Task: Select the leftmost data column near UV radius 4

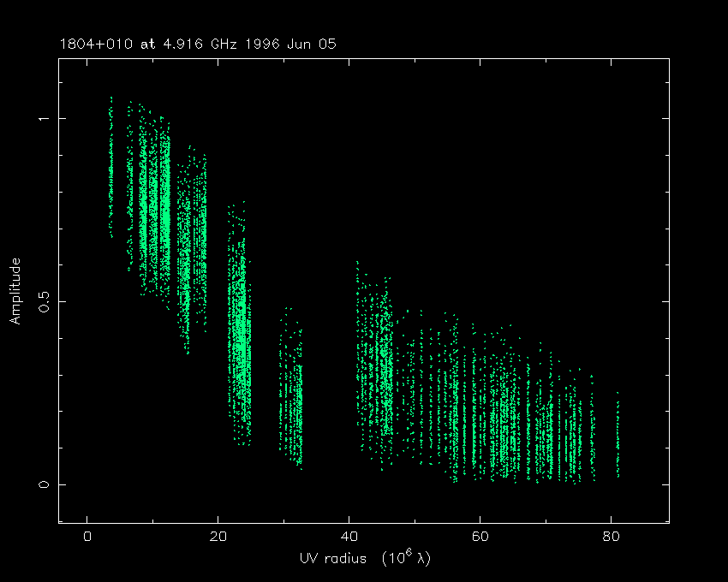Action: coord(110,171)
